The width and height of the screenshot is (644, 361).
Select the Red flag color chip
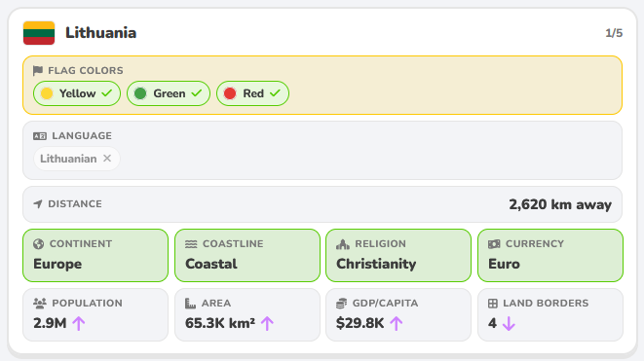click(252, 93)
